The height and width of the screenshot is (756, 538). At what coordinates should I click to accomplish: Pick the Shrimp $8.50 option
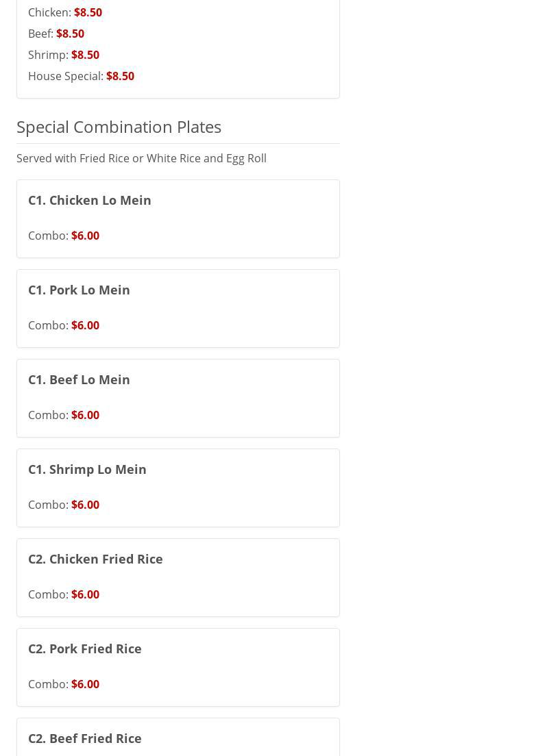[64, 55]
